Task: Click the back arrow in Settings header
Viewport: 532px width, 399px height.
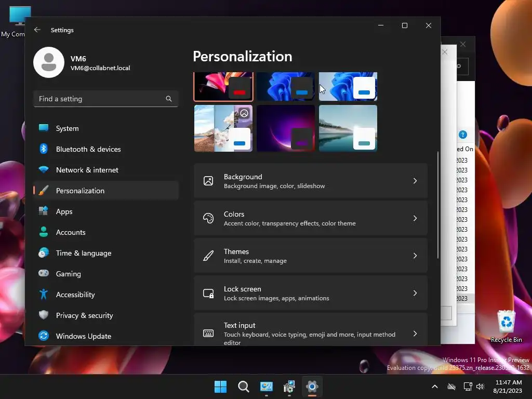Action: [x=37, y=30]
